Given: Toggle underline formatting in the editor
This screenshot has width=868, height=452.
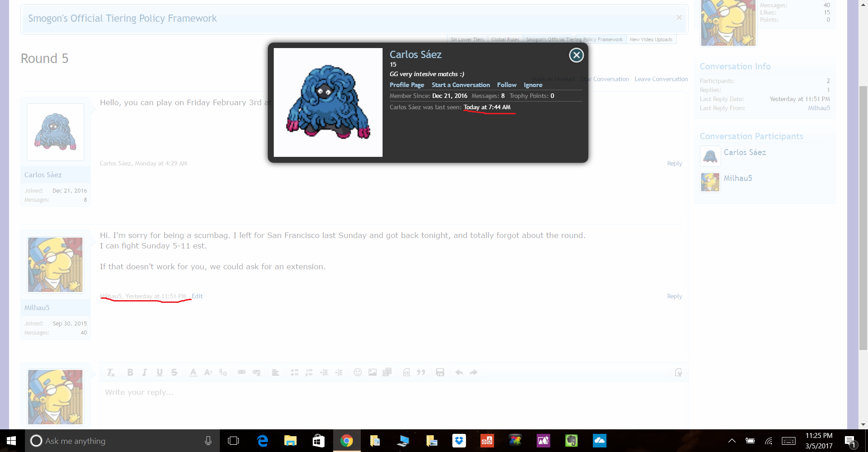Looking at the screenshot, I should click(x=160, y=372).
